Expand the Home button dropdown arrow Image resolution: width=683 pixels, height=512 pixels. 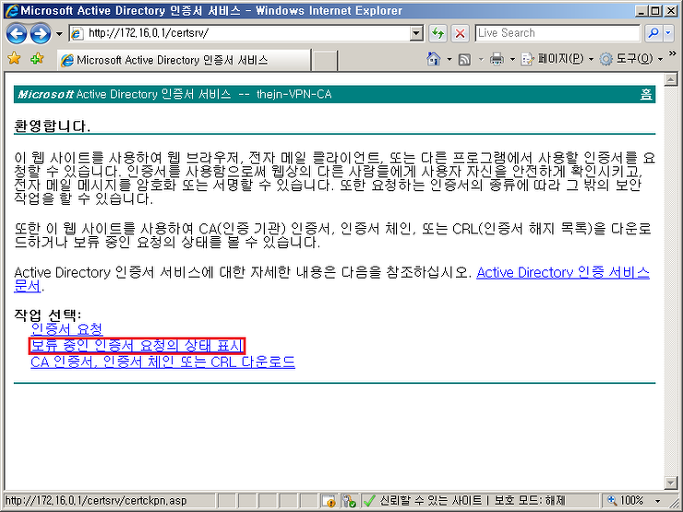click(x=449, y=59)
